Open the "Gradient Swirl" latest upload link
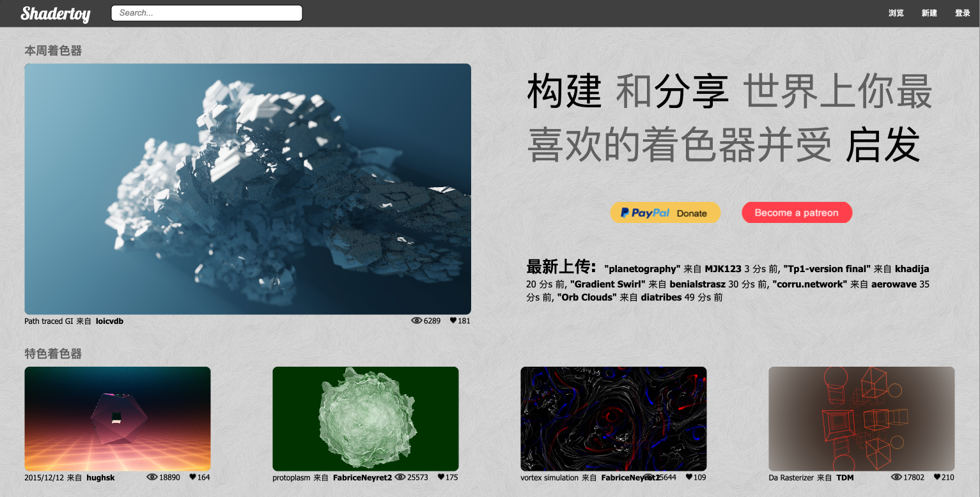The width and height of the screenshot is (980, 497). (x=608, y=284)
